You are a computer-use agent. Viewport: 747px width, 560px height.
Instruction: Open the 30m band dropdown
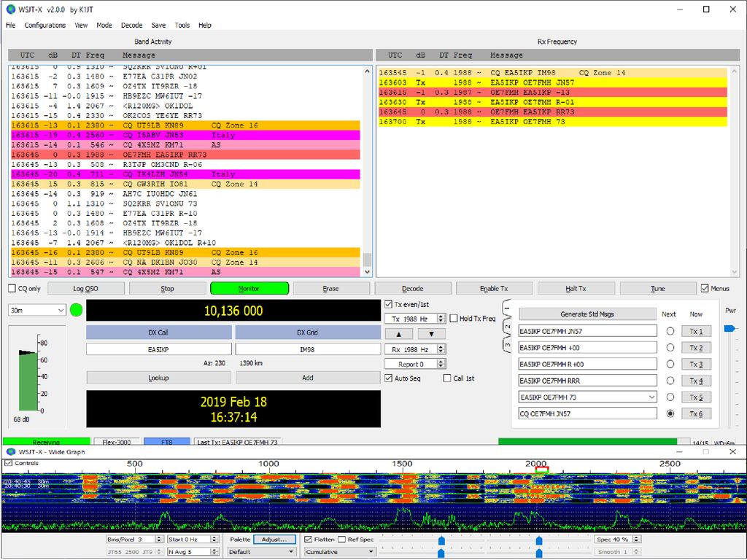[36, 311]
